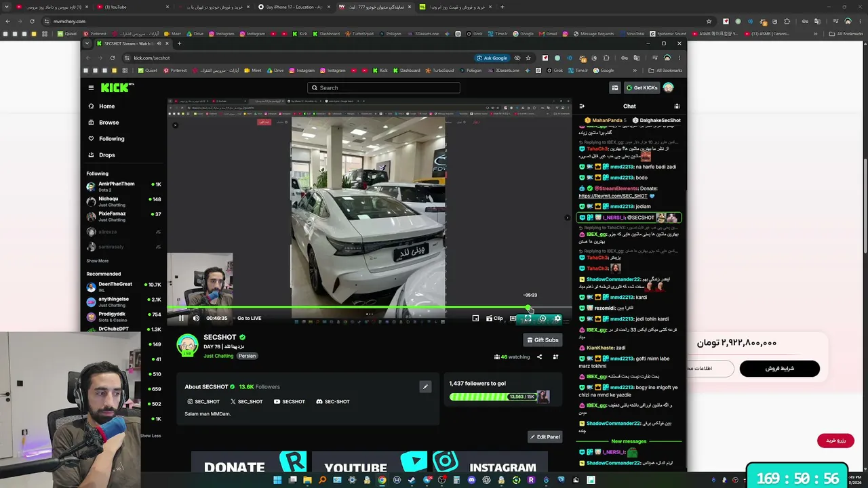The width and height of the screenshot is (868, 488).
Task: Toggle theater mode in the stream player
Action: point(513,318)
